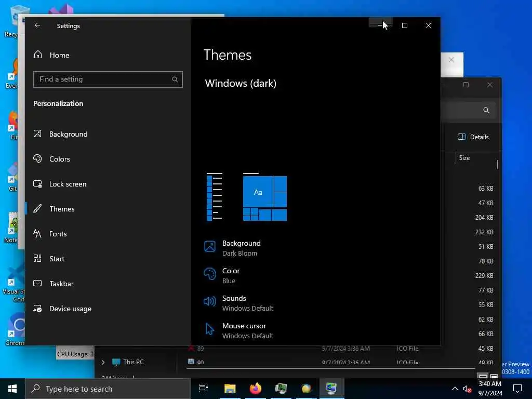Image resolution: width=532 pixels, height=399 pixels.
Task: Click the Fonts icon in sidebar
Action: click(x=37, y=233)
